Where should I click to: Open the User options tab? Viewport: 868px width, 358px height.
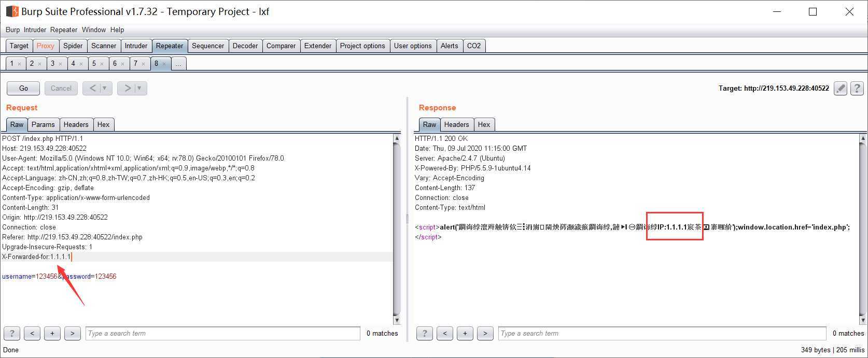pos(413,46)
